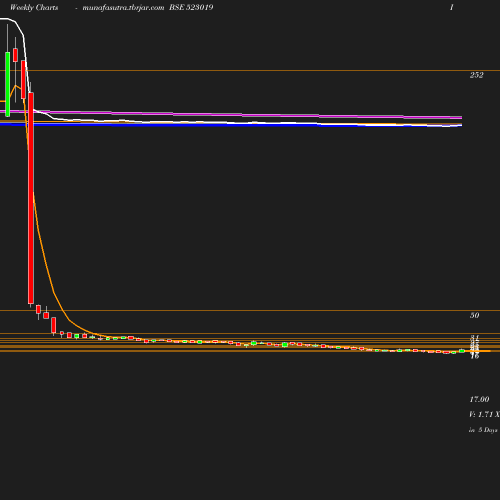The image size is (500, 500).
Task: Click the 'BSE 523019' symbol label
Action: click(x=191, y=7)
